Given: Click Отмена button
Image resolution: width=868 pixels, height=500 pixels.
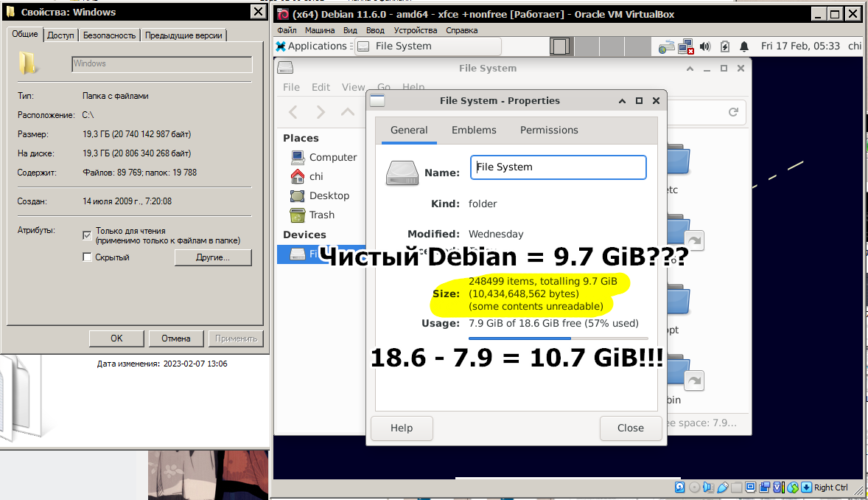Looking at the screenshot, I should (x=176, y=338).
